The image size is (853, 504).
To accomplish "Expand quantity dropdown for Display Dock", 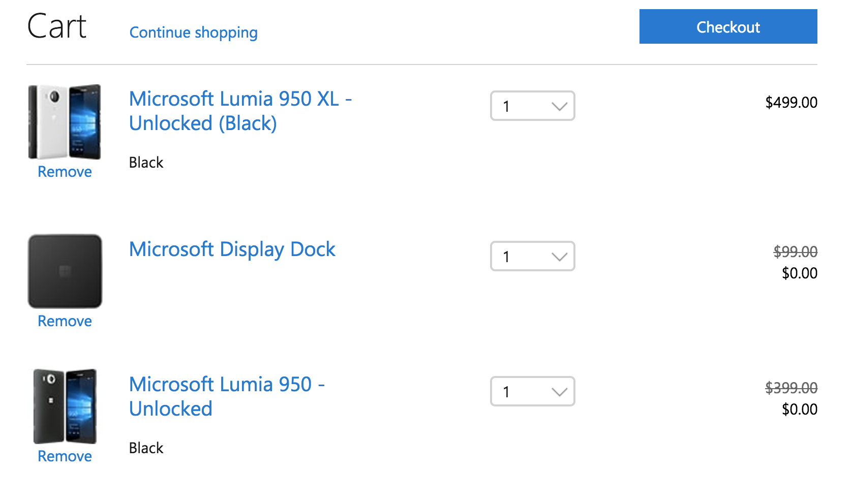I will pos(532,256).
